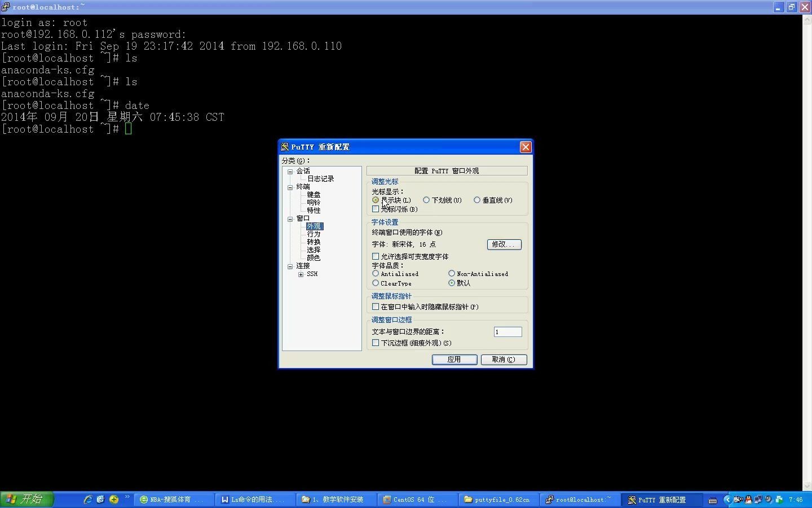The width and height of the screenshot is (812, 508).
Task: Collapse the 连接 tree node
Action: pyautogui.click(x=290, y=266)
